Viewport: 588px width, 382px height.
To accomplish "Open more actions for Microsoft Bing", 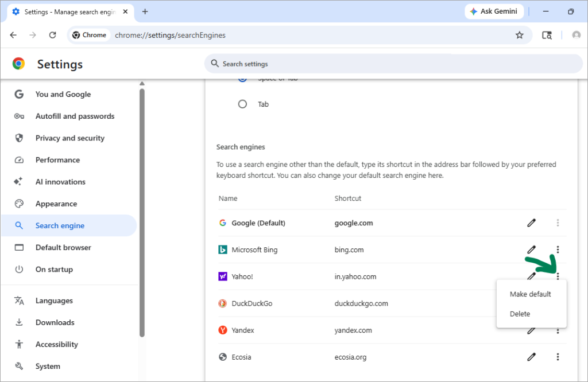I will point(558,250).
